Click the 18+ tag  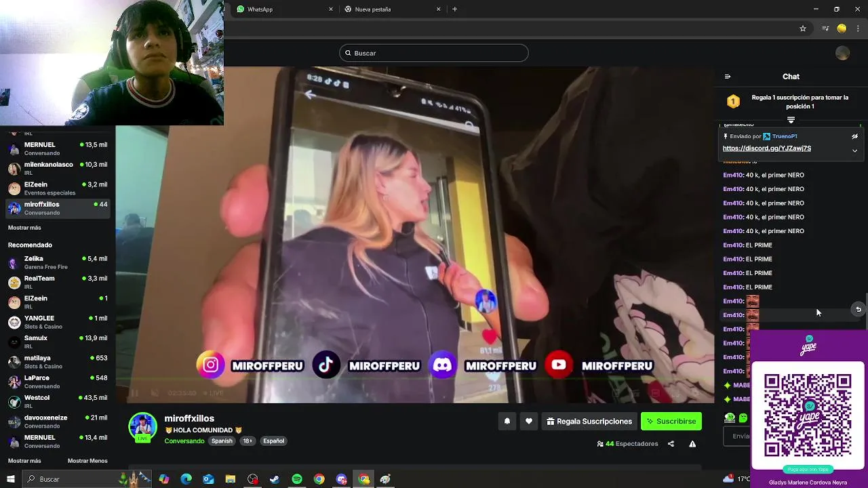pos(248,441)
